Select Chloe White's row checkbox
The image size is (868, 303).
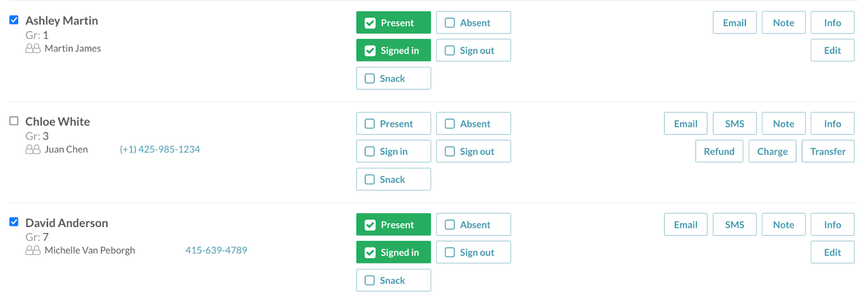pyautogui.click(x=14, y=121)
